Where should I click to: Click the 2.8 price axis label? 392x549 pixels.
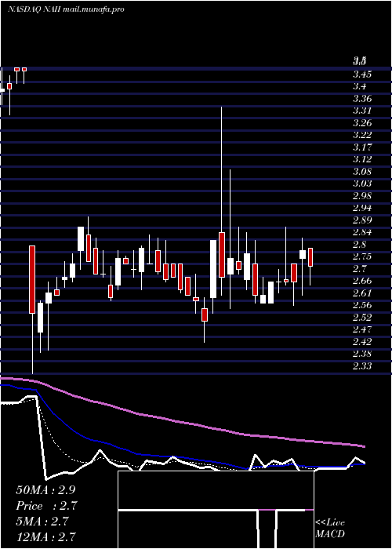[x=359, y=245]
